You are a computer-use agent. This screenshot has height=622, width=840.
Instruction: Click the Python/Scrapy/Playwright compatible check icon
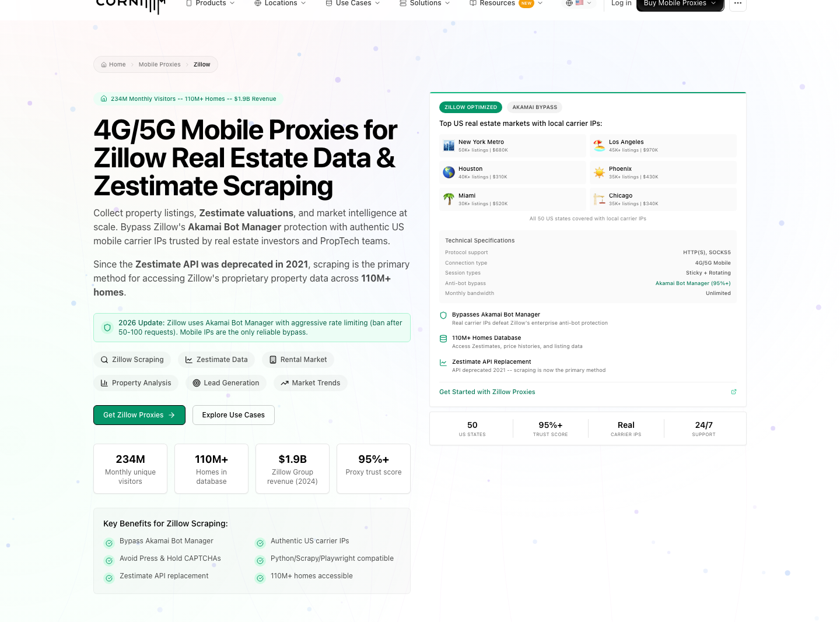260,561
